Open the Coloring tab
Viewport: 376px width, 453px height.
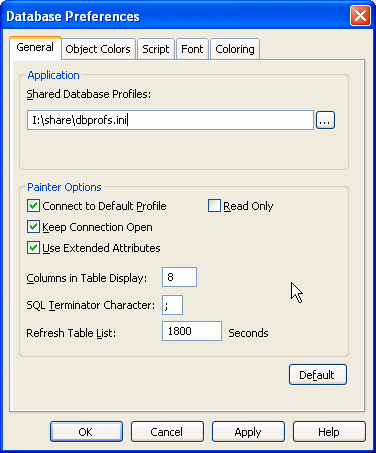(235, 49)
